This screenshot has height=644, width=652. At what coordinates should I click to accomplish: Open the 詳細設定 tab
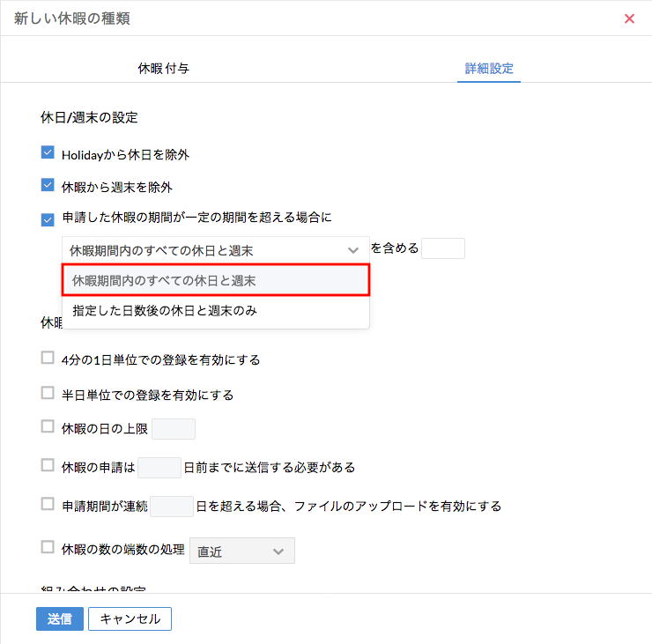click(x=489, y=68)
